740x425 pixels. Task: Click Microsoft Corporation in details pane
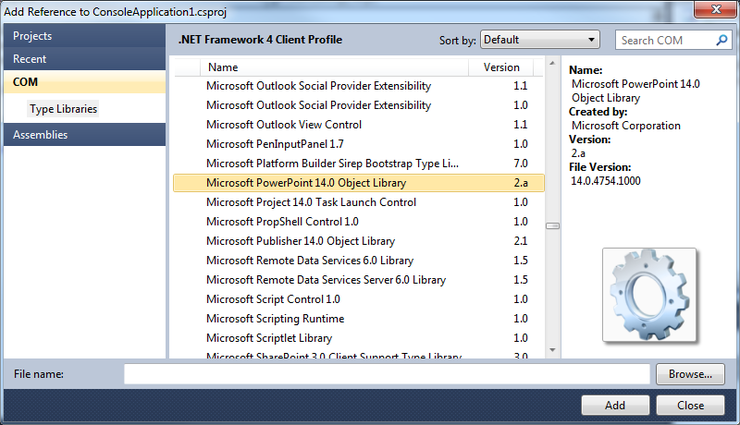pos(626,125)
